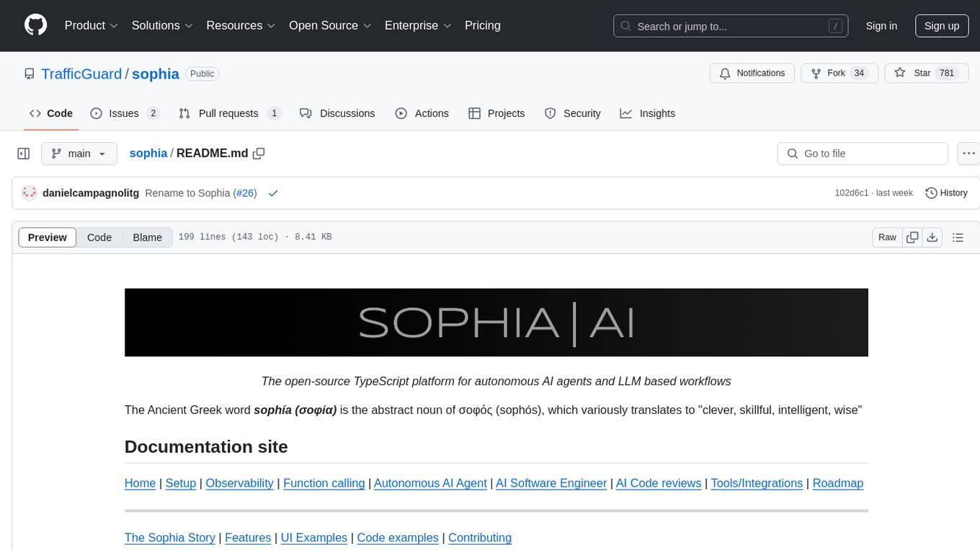The height and width of the screenshot is (551, 980).
Task: Copy the README.md file path
Action: [x=259, y=154]
